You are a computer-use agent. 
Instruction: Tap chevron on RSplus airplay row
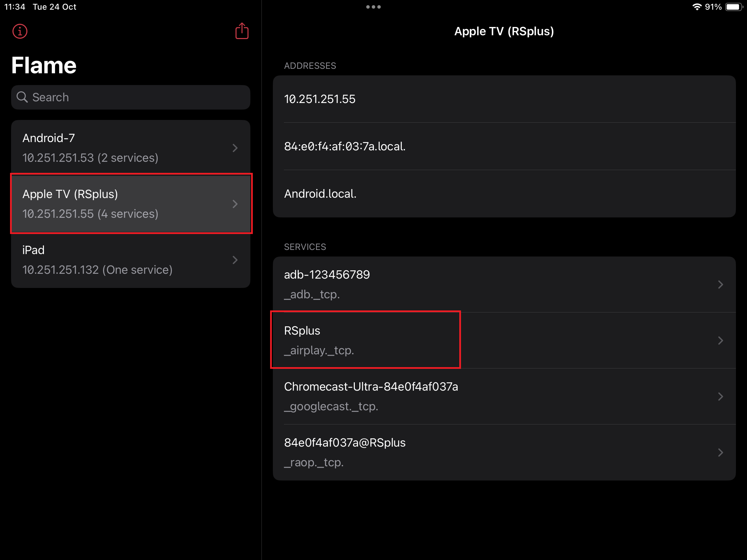coord(720,340)
